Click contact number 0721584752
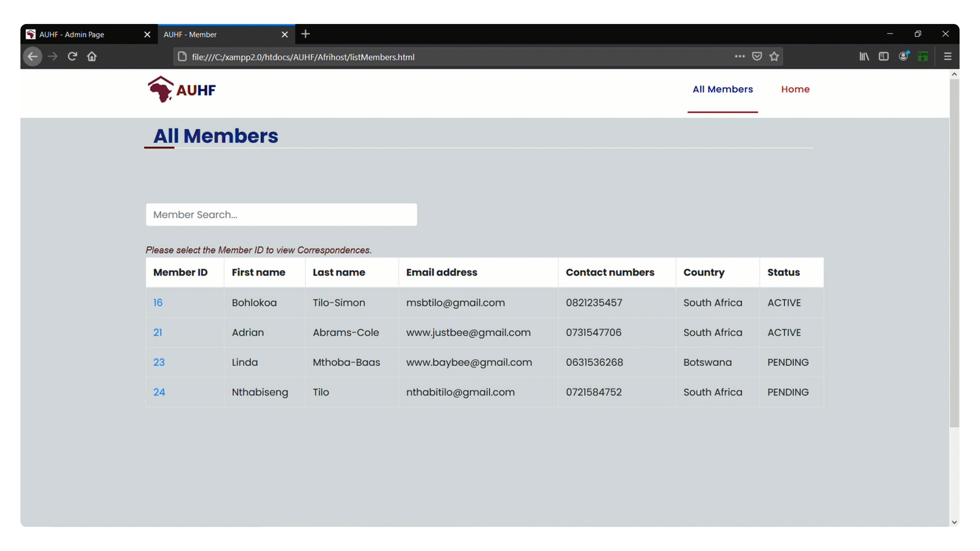 tap(593, 392)
